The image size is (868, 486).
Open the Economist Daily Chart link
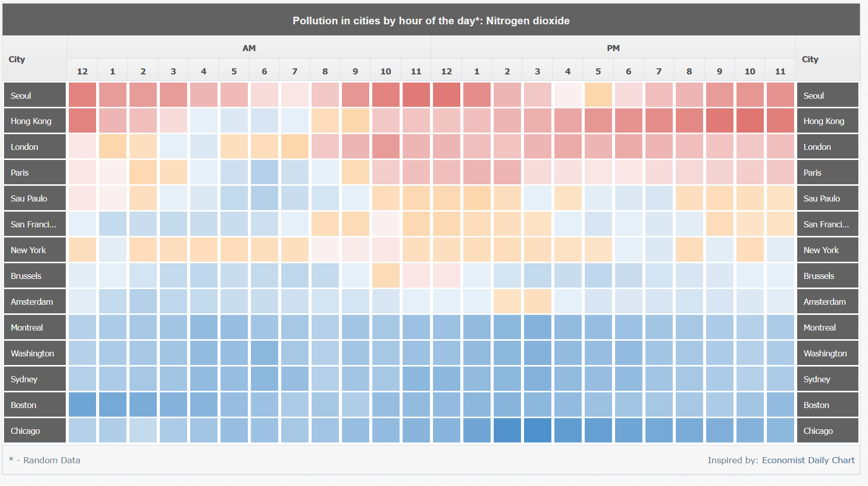click(x=808, y=460)
